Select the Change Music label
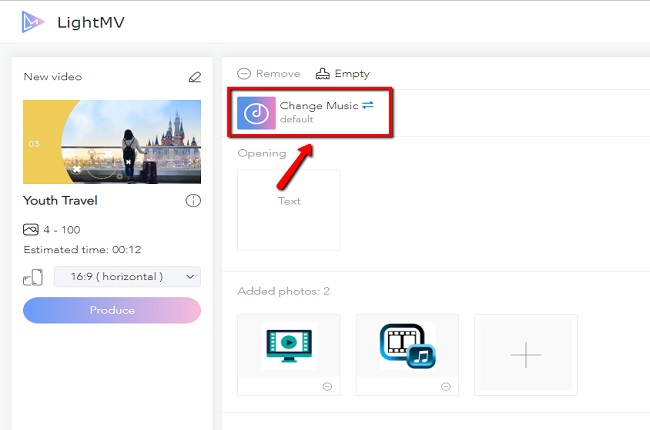 tap(318, 105)
